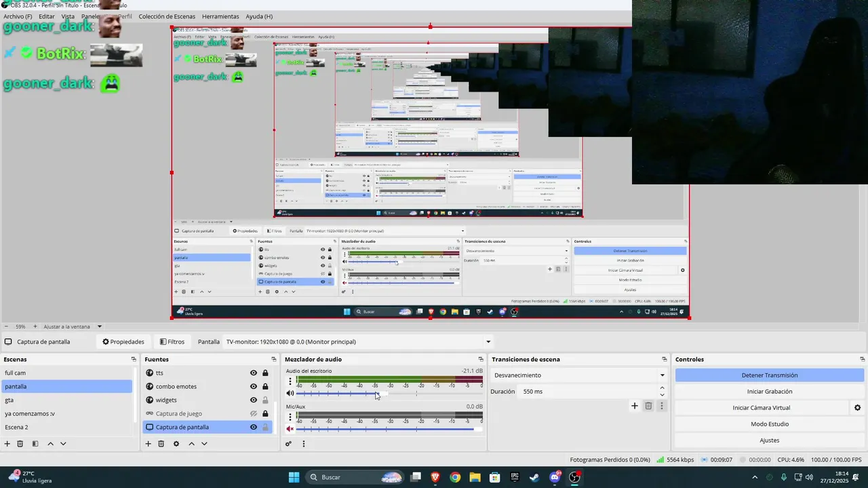Open Audio del escritorio three-dot options

(290, 382)
